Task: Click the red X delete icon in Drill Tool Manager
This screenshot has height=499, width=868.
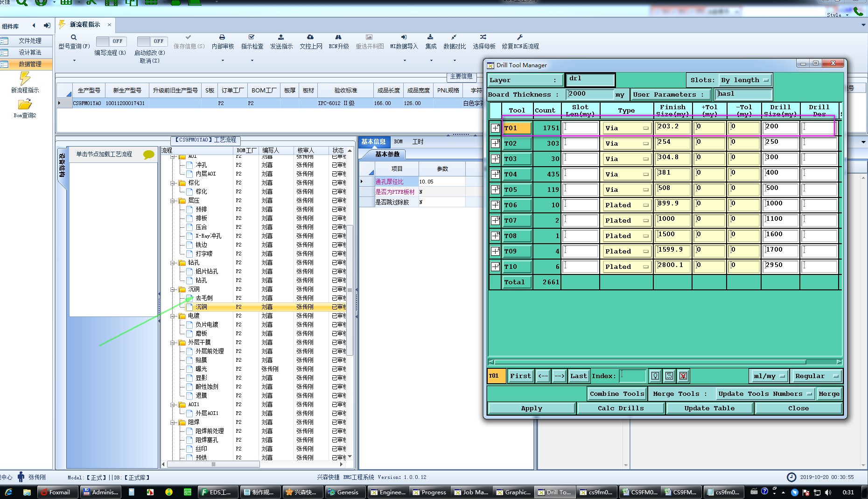Action: pos(683,376)
